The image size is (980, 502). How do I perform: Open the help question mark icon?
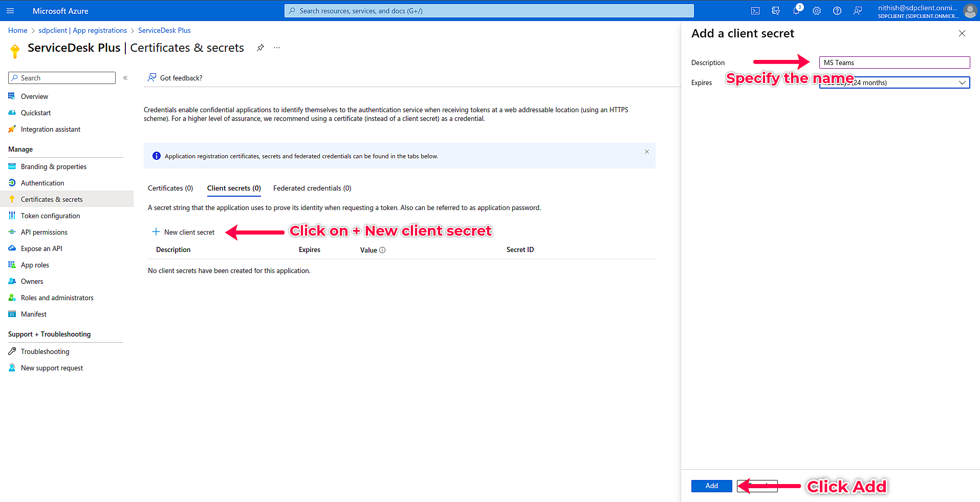click(x=837, y=11)
